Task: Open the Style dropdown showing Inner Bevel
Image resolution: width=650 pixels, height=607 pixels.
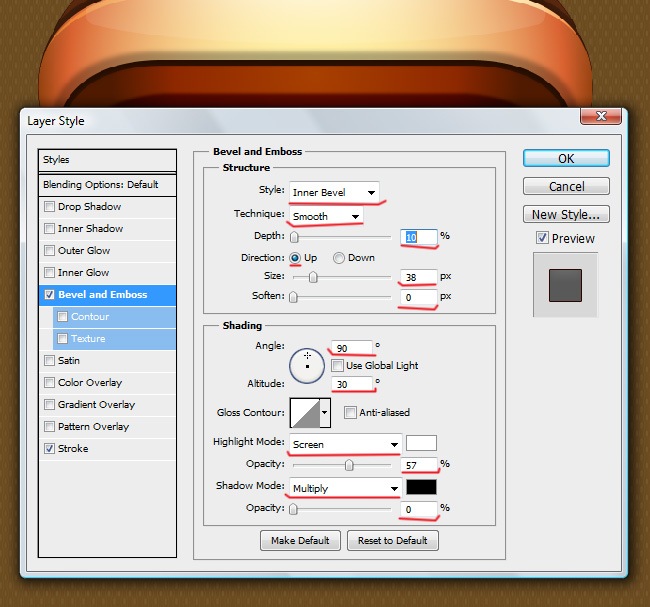Action: (x=333, y=192)
